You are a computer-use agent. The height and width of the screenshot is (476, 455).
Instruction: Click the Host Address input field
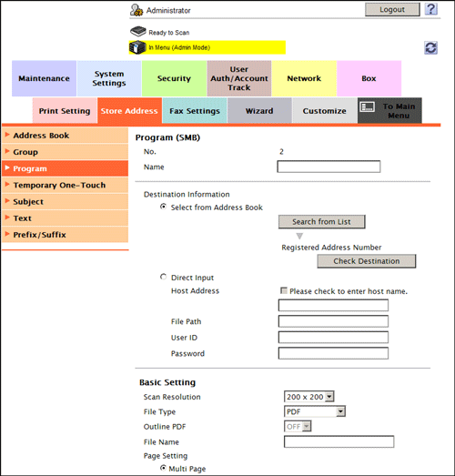point(333,305)
